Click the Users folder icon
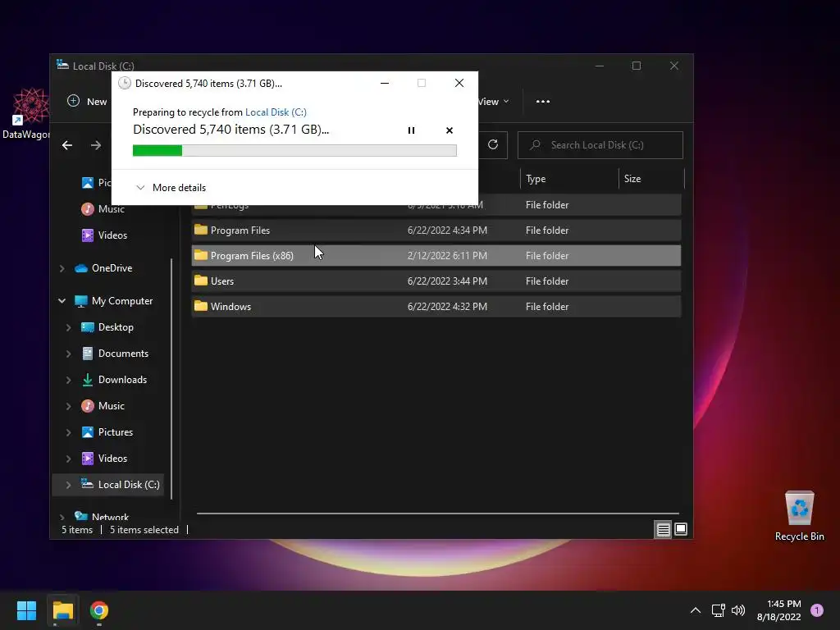This screenshot has width=840, height=630. 201,281
